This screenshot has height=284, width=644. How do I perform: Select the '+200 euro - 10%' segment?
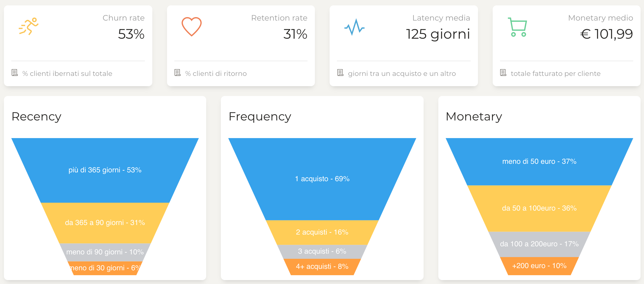[x=539, y=266]
